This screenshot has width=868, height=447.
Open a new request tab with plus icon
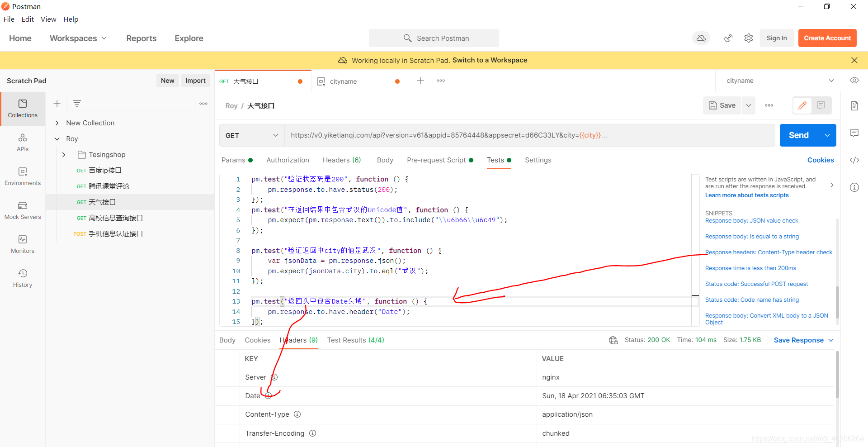(420, 81)
